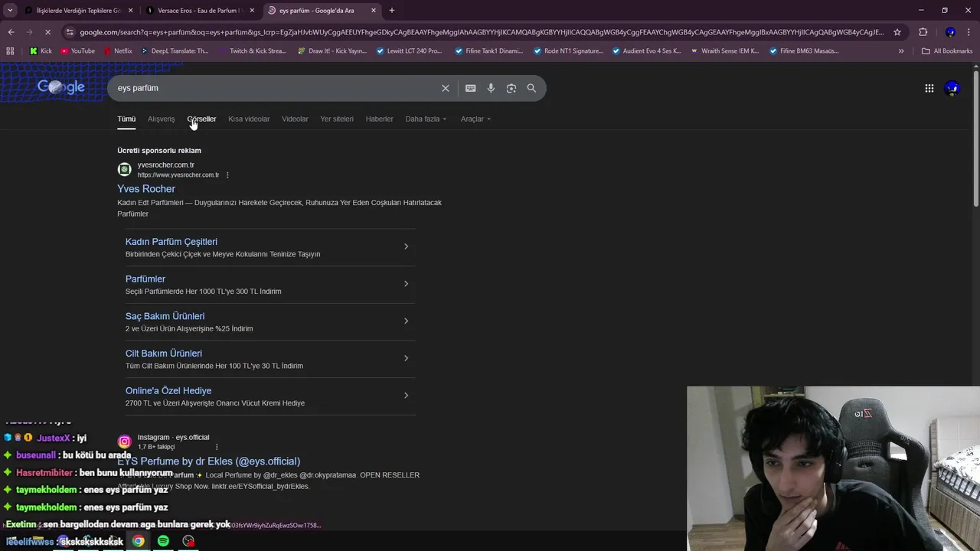Bookmark this page with the star icon
Screen dimensions: 980x551
click(x=897, y=32)
